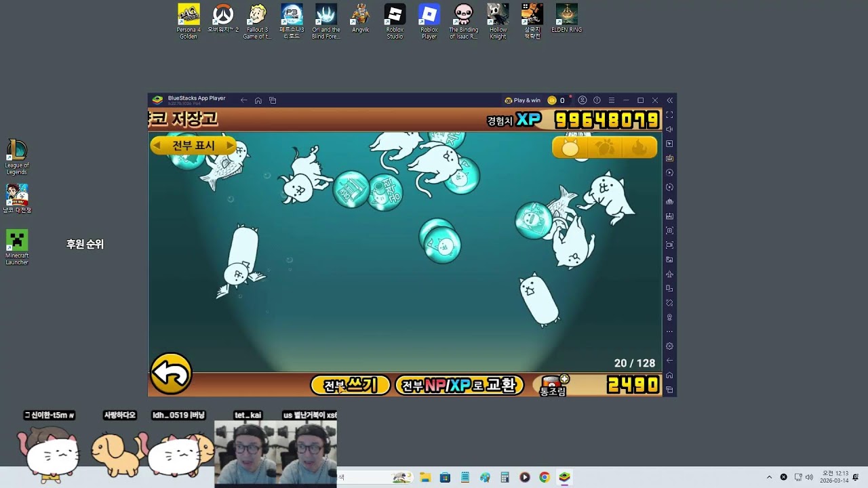This screenshot has width=868, height=488.
Task: Open the BlueStacks hamburger menu
Action: pyautogui.click(x=612, y=100)
